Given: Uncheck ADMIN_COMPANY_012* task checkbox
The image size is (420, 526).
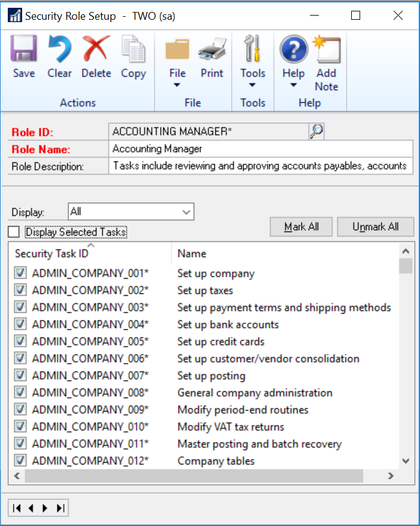Looking at the screenshot, I should (x=20, y=461).
